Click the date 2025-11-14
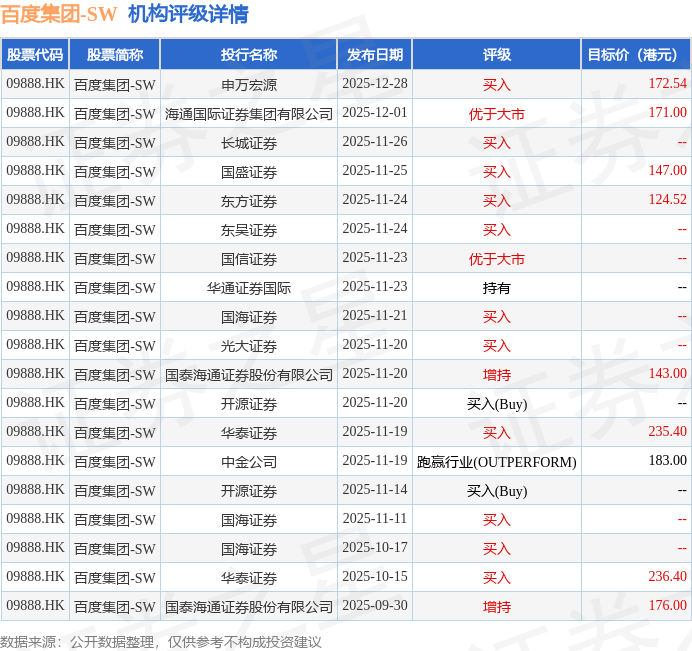 (375, 489)
